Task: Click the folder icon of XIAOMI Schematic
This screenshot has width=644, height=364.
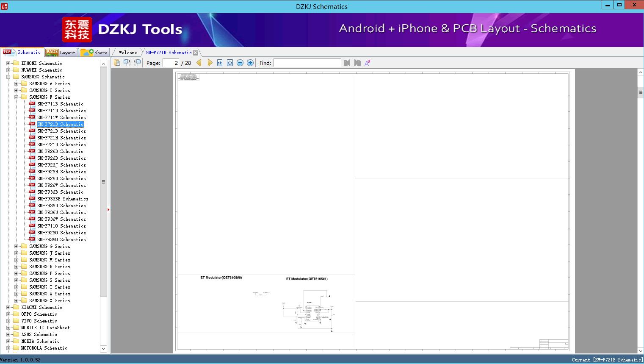Action: [16, 307]
